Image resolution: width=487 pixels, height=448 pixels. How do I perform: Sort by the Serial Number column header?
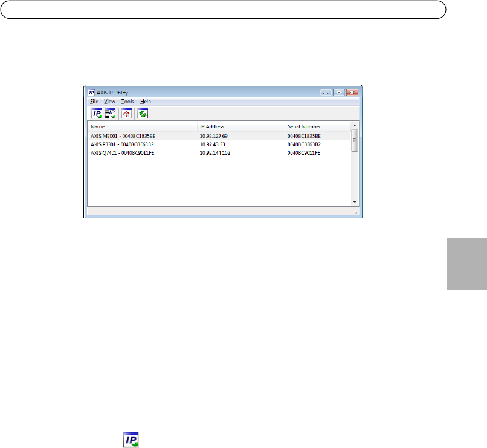pos(318,126)
